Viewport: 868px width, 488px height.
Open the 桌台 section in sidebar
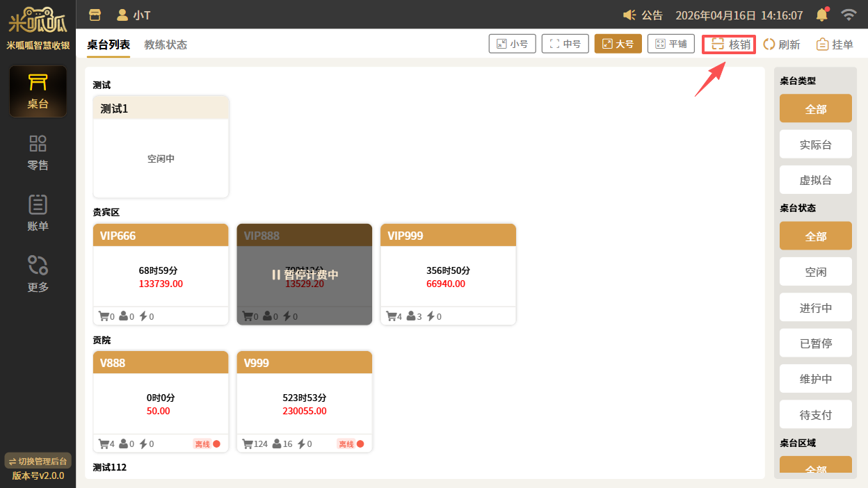(38, 92)
